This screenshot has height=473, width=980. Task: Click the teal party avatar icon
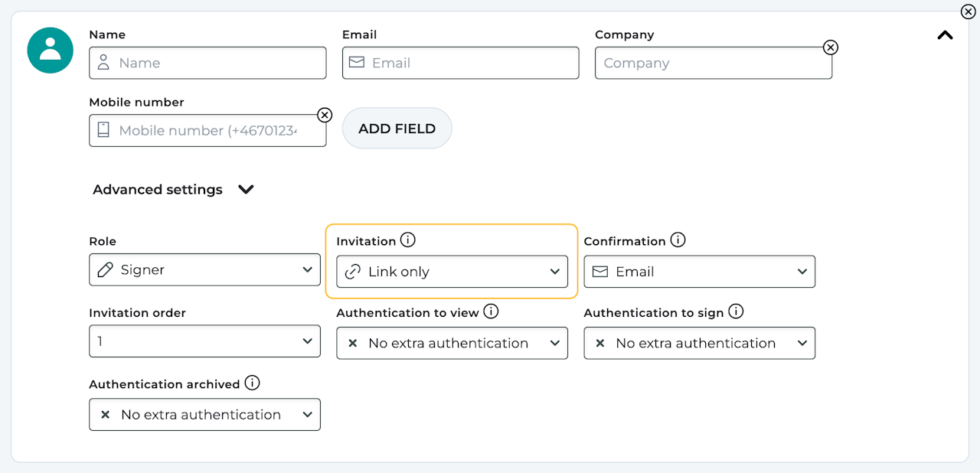[x=51, y=51]
